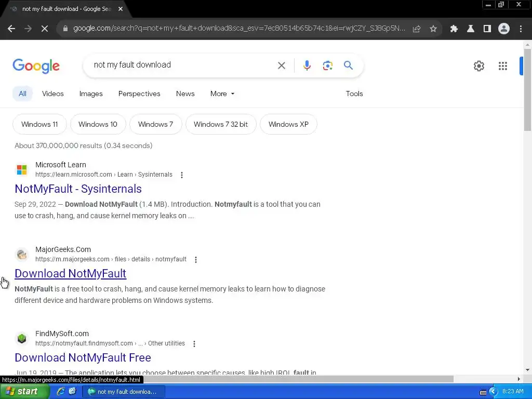Go back using the browser back arrow
The height and width of the screenshot is (399, 532).
pyautogui.click(x=11, y=29)
